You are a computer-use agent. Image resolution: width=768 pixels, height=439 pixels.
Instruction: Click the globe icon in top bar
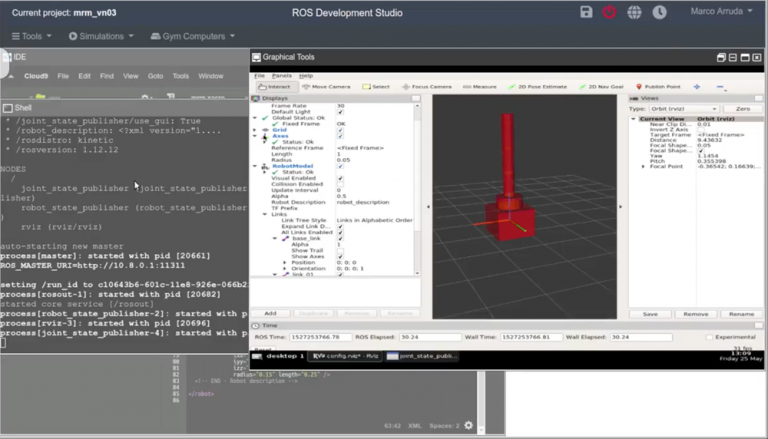[x=634, y=12]
